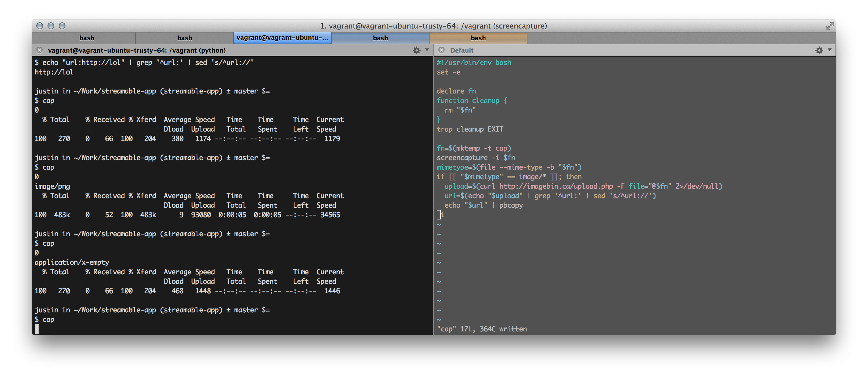Viewport: 868px width, 379px height.
Task: Toggle full screen with window corner arrows
Action: [x=830, y=26]
